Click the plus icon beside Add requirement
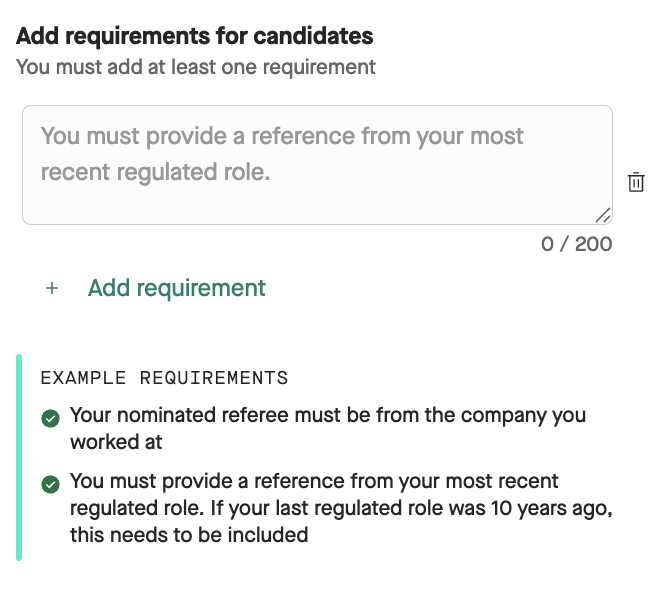 52,288
